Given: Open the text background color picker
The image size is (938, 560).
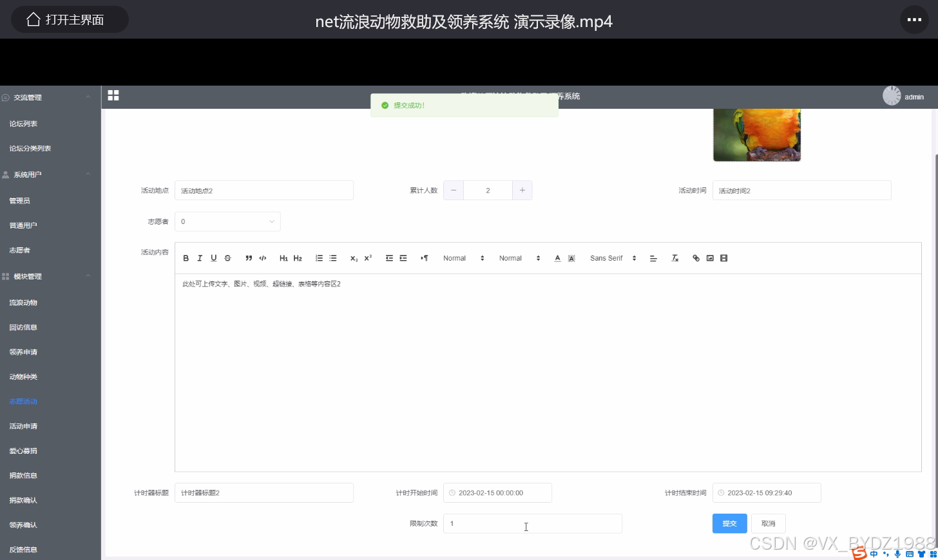Looking at the screenshot, I should [571, 258].
